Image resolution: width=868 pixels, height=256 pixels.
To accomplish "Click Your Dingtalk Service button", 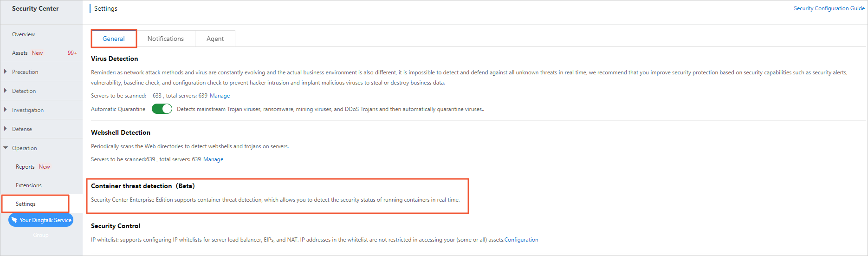I will click(x=41, y=220).
